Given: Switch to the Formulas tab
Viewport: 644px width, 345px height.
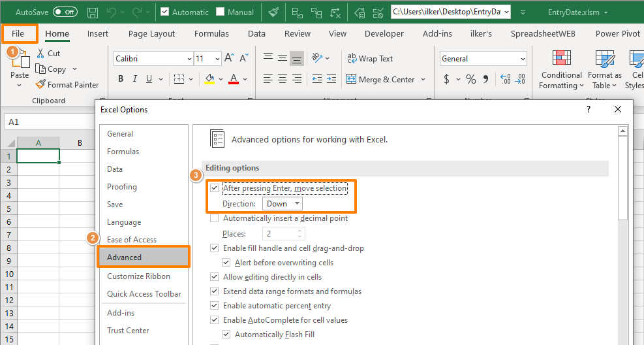Looking at the screenshot, I should tap(211, 34).
